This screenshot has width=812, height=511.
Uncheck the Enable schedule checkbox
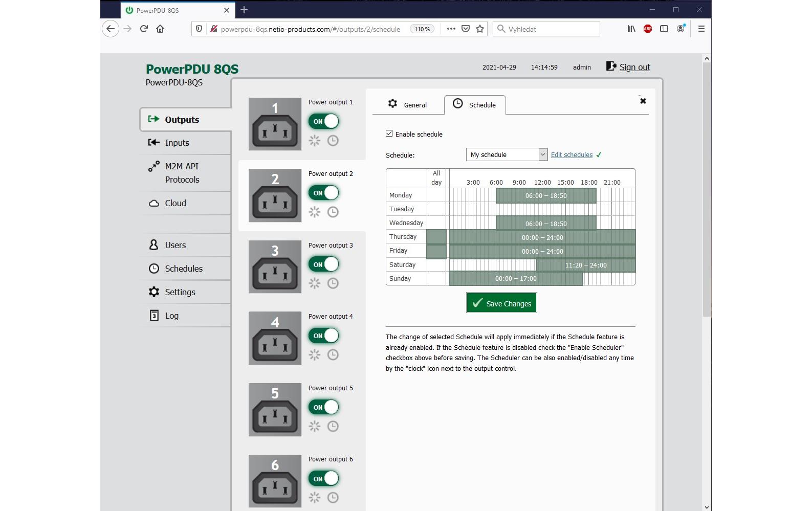point(389,134)
